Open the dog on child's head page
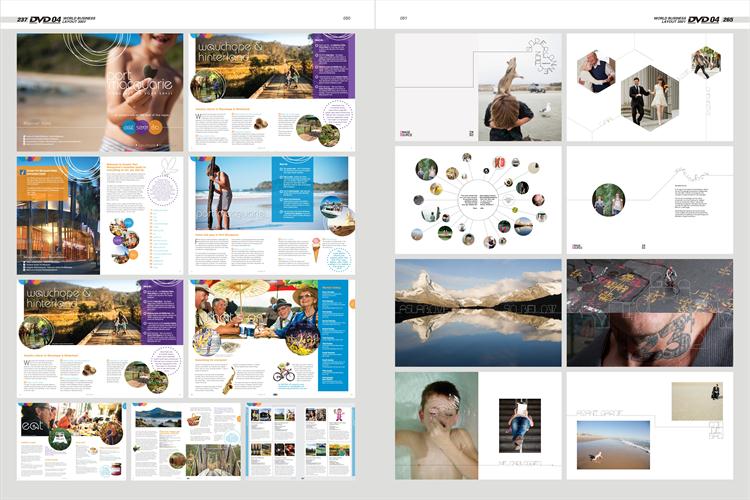 click(x=478, y=91)
